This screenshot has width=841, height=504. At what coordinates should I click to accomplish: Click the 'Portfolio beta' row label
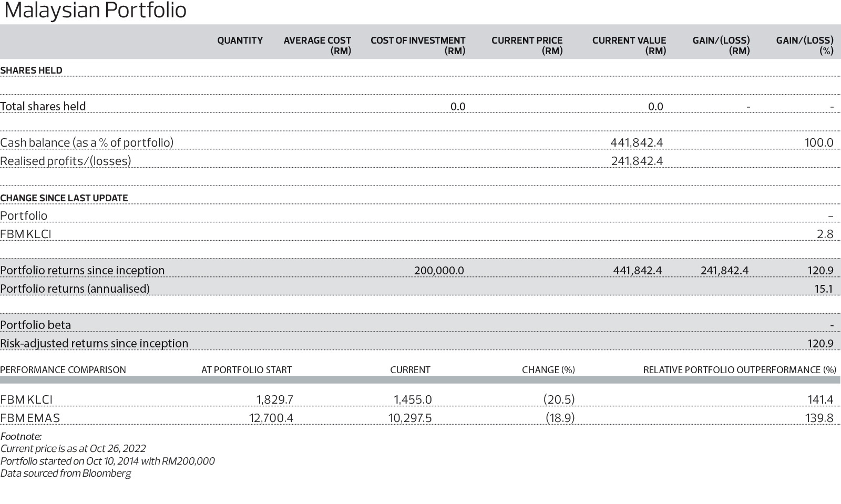pos(35,325)
